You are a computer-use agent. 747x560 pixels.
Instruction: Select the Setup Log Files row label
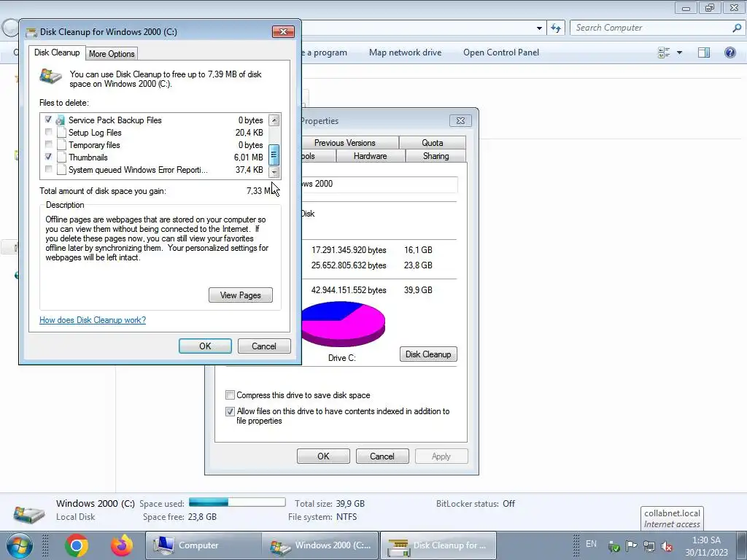(95, 133)
